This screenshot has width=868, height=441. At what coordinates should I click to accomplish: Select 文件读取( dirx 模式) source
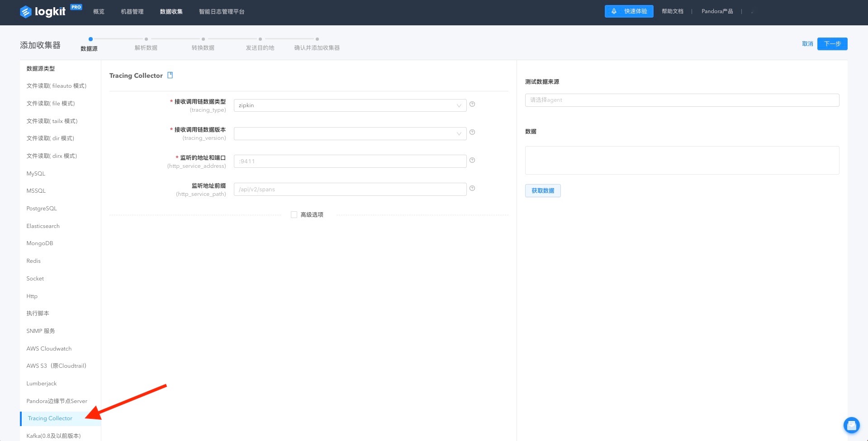tap(52, 156)
